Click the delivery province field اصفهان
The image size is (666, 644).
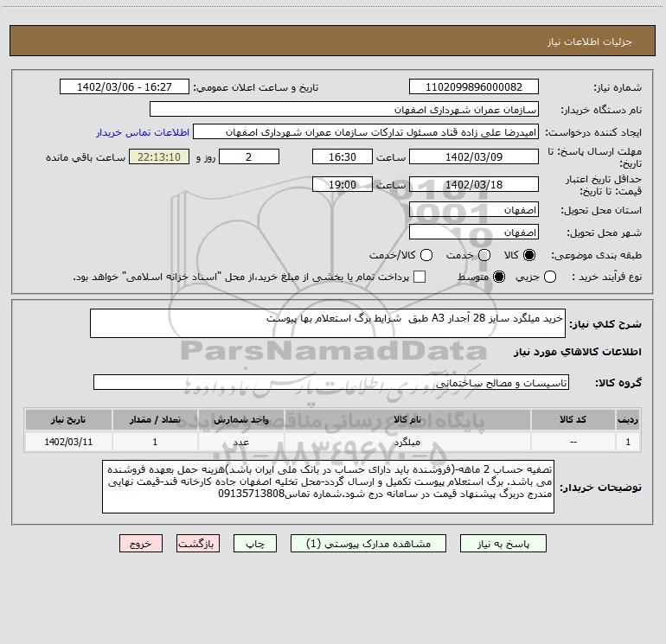(474, 210)
